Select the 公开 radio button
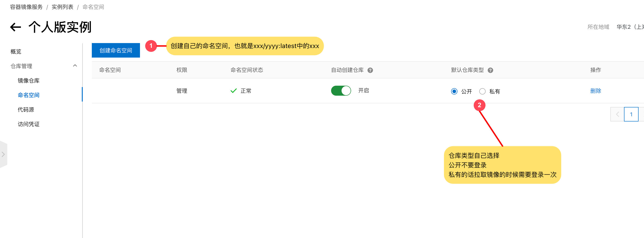 coord(454,91)
